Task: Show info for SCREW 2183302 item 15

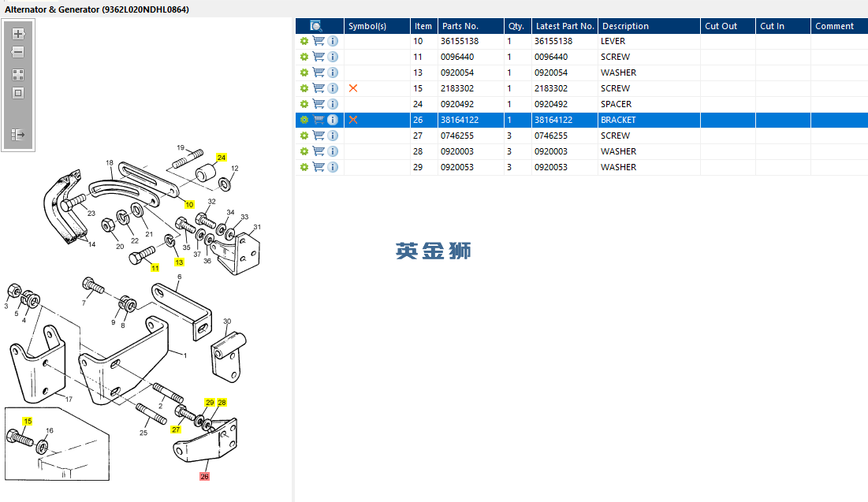Action: [x=333, y=88]
